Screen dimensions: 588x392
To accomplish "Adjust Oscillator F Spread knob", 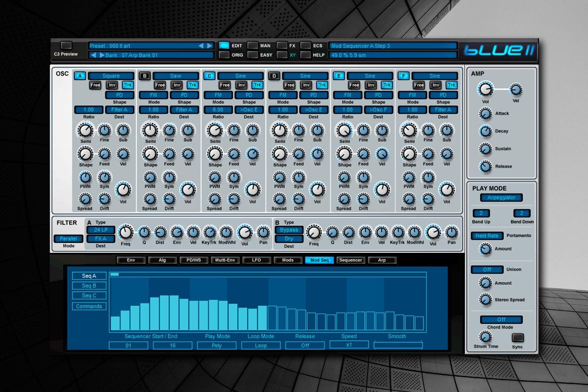I will pyautogui.click(x=409, y=199).
